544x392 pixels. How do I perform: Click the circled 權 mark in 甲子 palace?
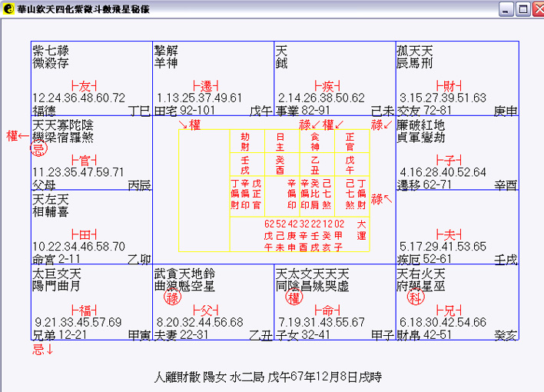point(294,297)
